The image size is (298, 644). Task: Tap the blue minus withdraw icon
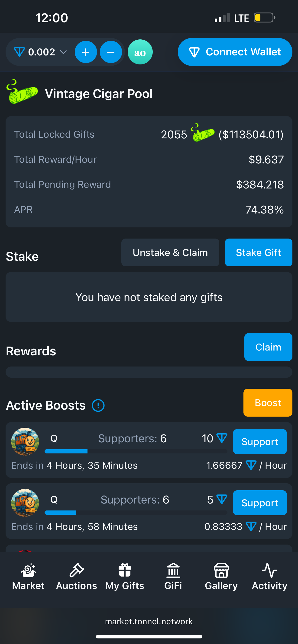(111, 52)
